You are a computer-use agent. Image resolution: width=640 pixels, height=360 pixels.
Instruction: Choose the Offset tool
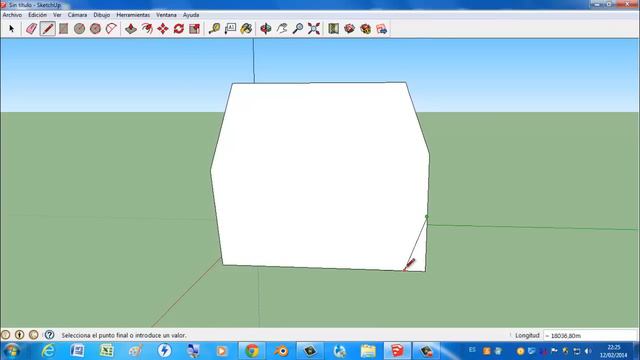(147, 29)
